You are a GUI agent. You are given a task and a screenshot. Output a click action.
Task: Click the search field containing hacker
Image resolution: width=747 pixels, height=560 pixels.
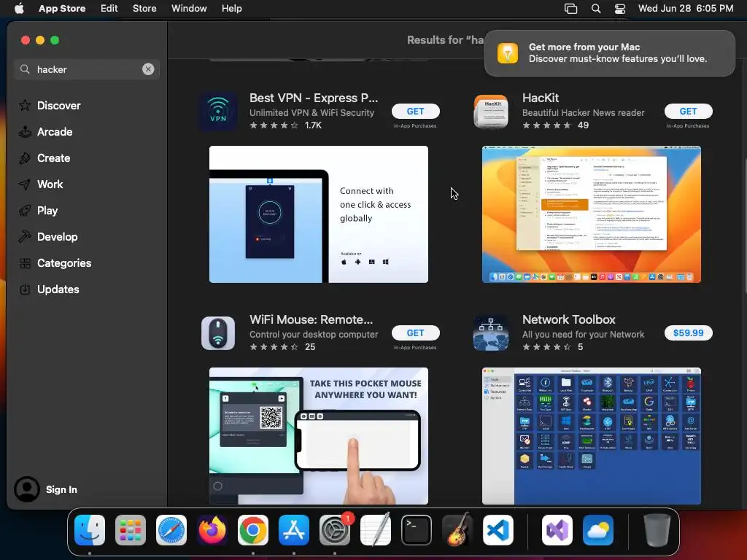tap(86, 69)
